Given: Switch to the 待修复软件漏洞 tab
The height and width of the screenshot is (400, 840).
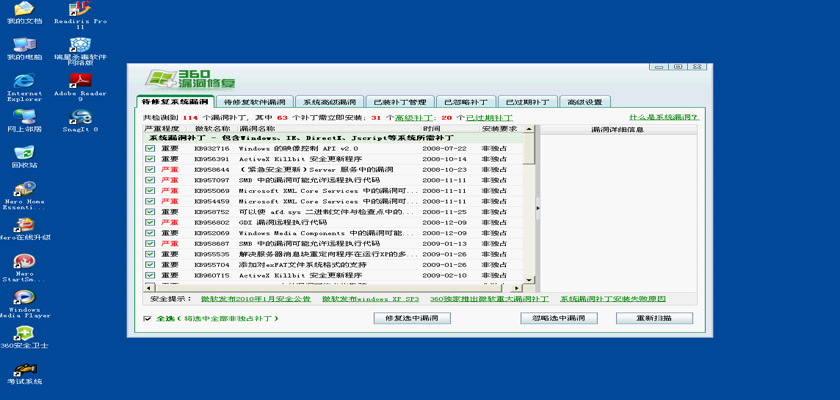Looking at the screenshot, I should [x=254, y=102].
